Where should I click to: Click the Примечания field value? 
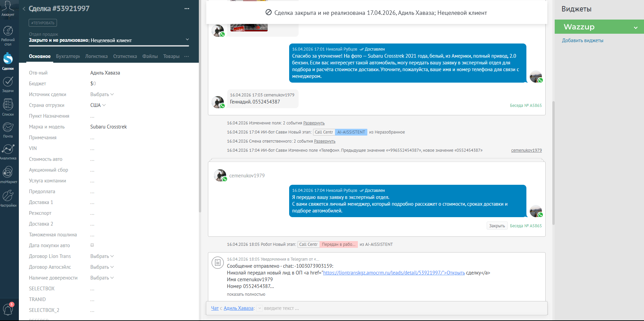[92, 138]
